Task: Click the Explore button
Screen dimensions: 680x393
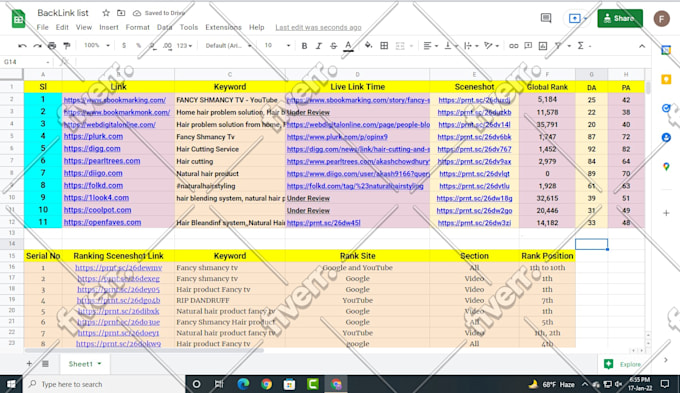Action: point(623,364)
